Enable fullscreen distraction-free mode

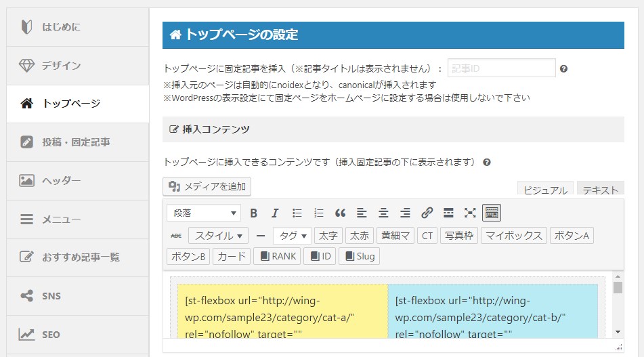(x=470, y=213)
